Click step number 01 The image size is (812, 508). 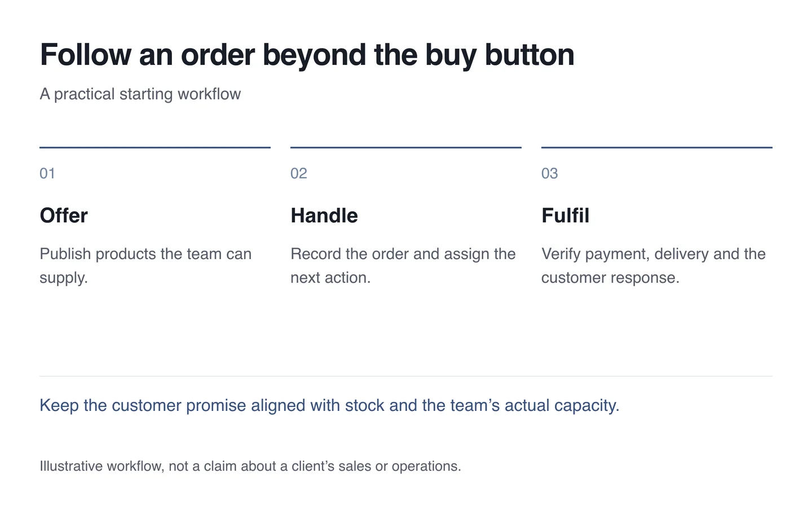click(47, 173)
